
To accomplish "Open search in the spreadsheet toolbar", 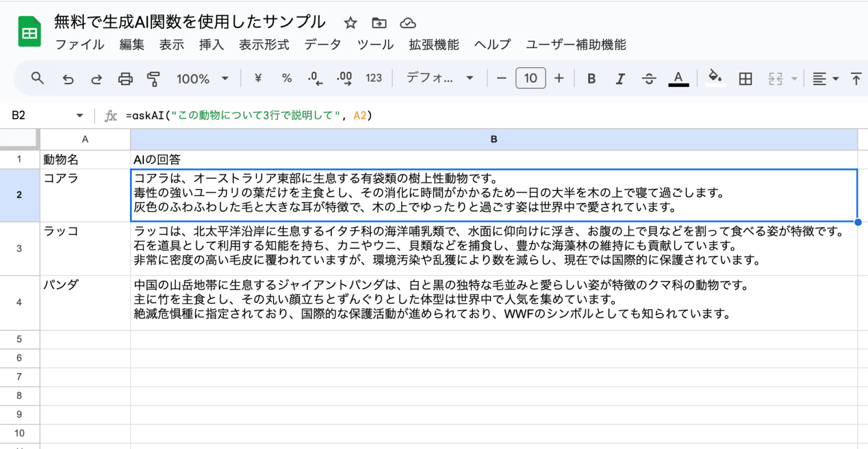I will (37, 79).
